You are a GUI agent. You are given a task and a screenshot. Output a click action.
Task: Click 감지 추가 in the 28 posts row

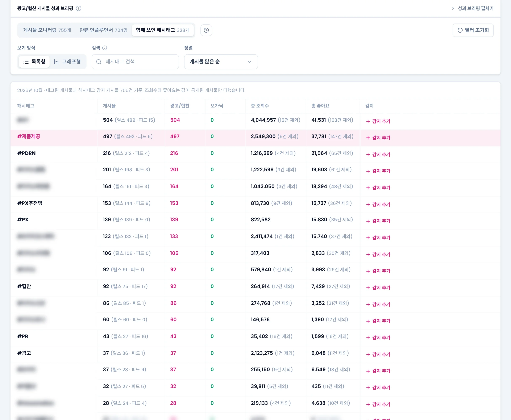378,404
